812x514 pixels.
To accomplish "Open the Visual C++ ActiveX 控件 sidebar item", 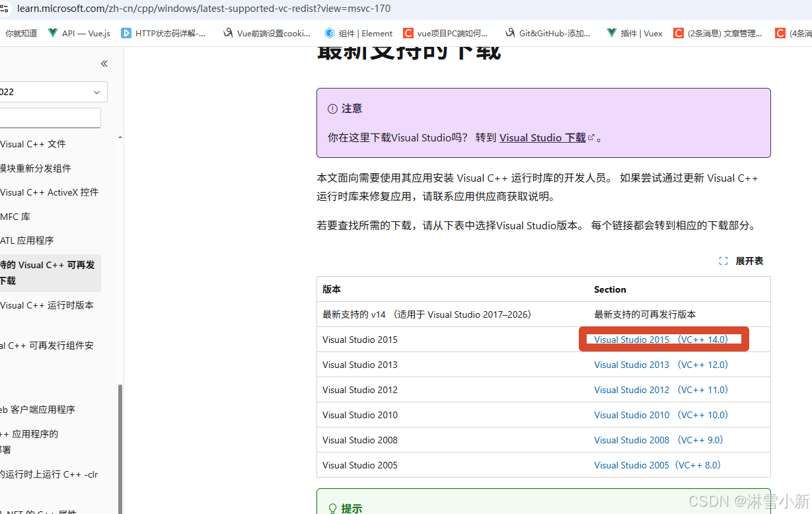I will [x=50, y=192].
